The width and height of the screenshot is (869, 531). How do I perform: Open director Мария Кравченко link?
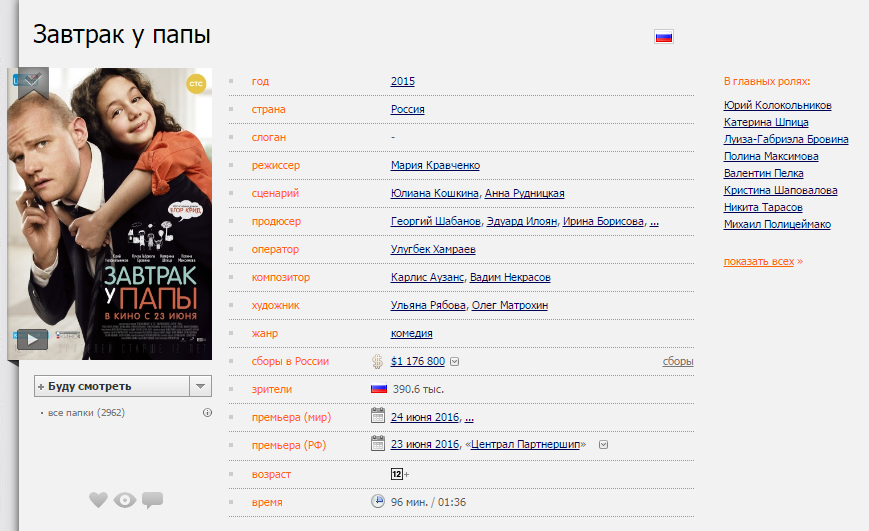click(x=435, y=165)
